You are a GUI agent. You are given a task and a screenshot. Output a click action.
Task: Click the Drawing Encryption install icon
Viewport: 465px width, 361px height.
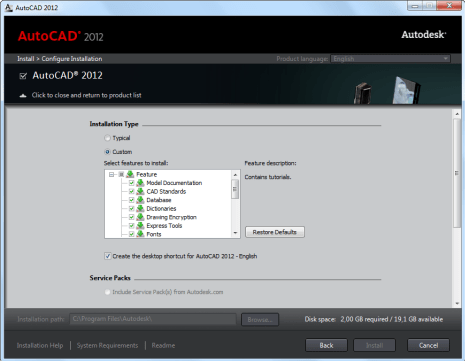click(x=140, y=217)
